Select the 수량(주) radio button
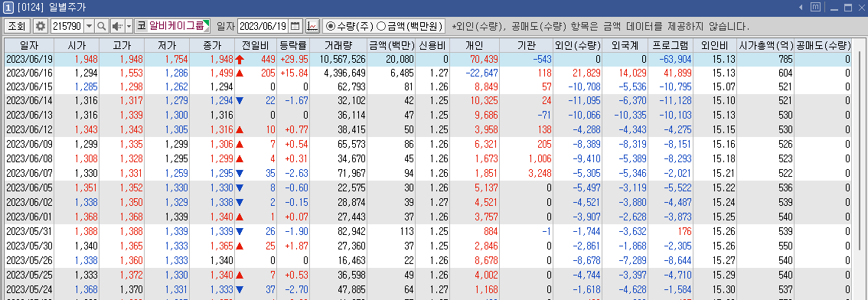 pyautogui.click(x=331, y=26)
